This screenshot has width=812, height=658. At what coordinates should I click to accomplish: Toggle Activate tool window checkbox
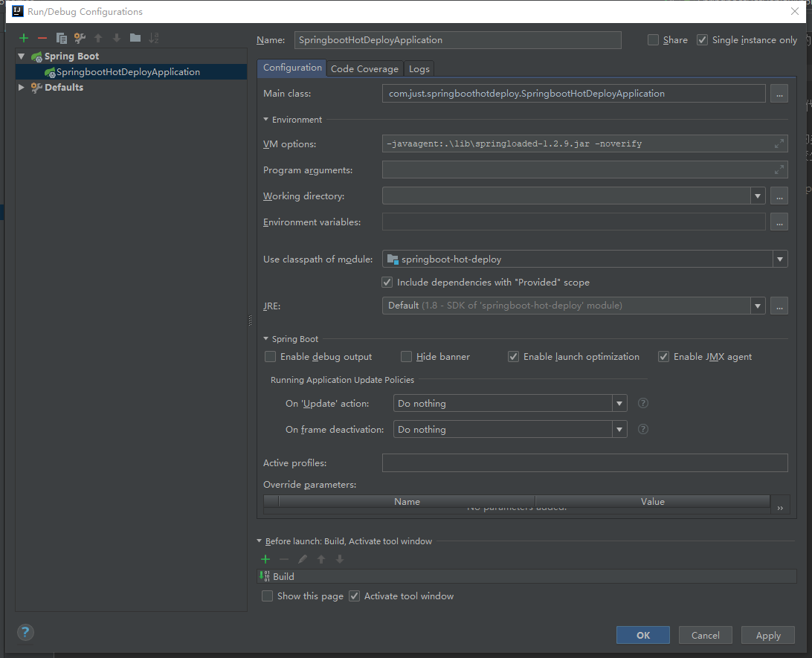pos(354,596)
